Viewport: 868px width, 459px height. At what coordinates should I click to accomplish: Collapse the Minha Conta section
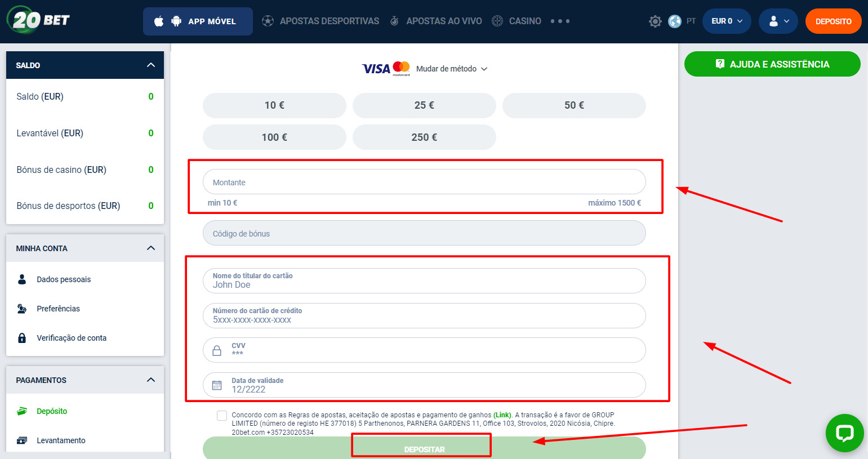pyautogui.click(x=150, y=248)
